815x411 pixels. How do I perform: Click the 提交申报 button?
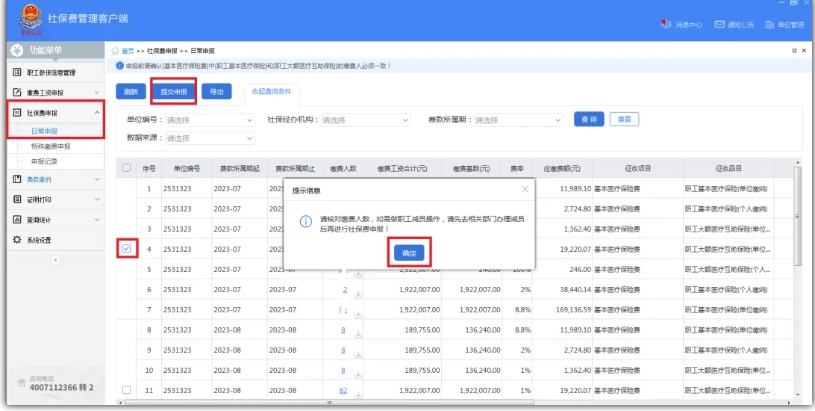tap(173, 91)
